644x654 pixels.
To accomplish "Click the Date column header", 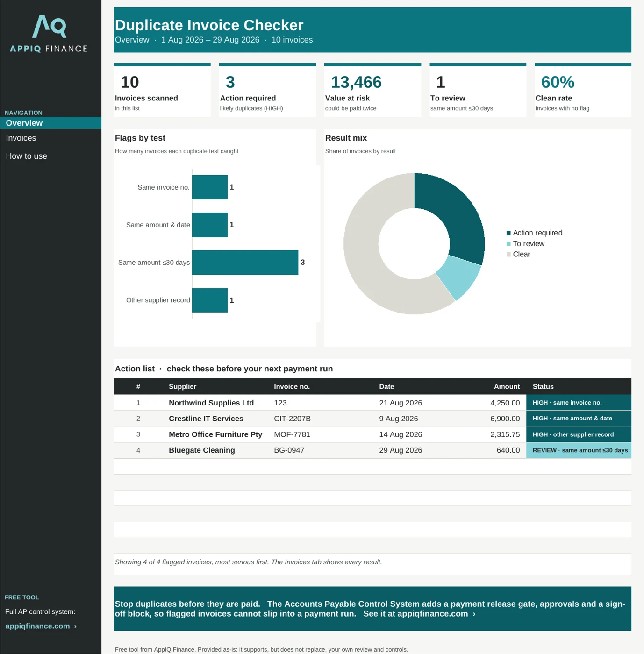I will click(386, 386).
